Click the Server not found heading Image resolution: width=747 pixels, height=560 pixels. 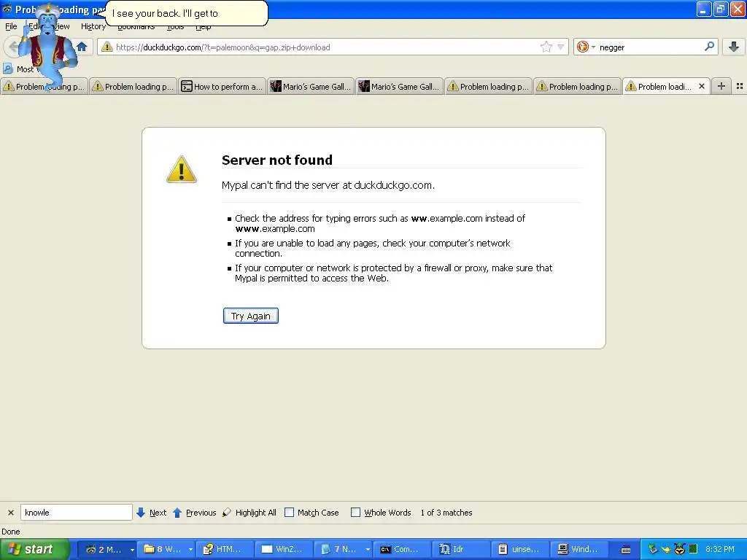coord(276,160)
